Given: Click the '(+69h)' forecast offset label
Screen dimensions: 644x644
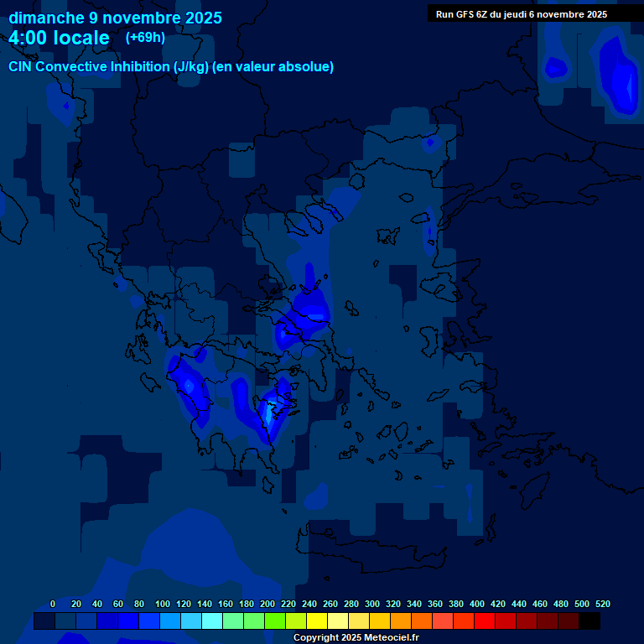Looking at the screenshot, I should point(145,38).
